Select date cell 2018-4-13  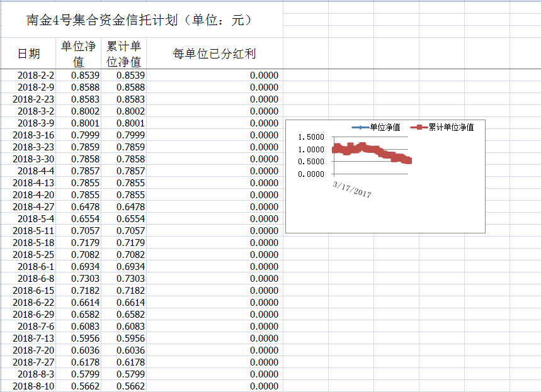tap(28, 182)
